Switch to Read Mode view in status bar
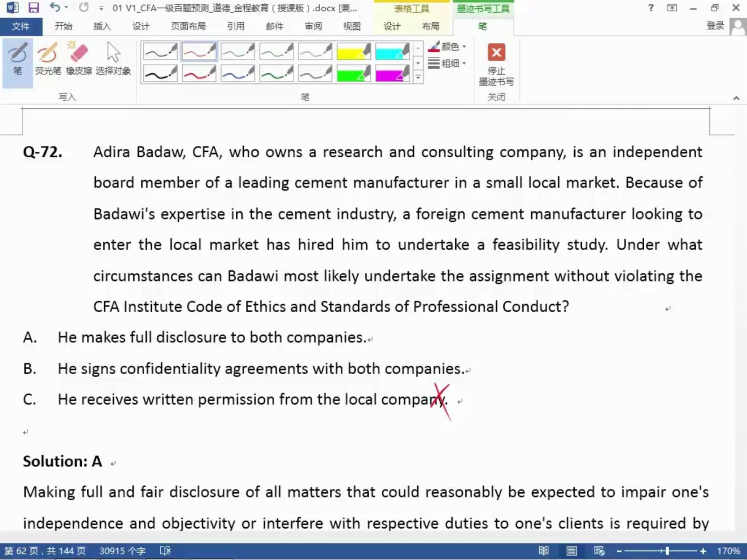 click(543, 551)
